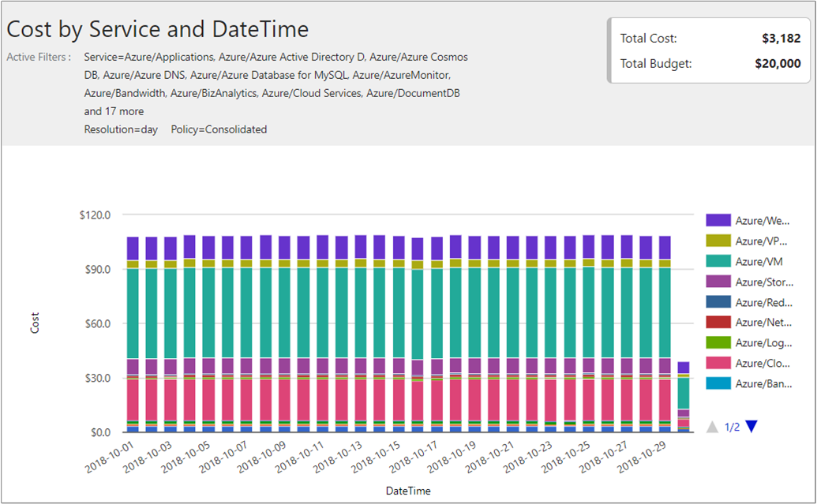The height and width of the screenshot is (504, 817).
Task: Click the Azure/Stor... legend swatch
Action: [x=718, y=281]
